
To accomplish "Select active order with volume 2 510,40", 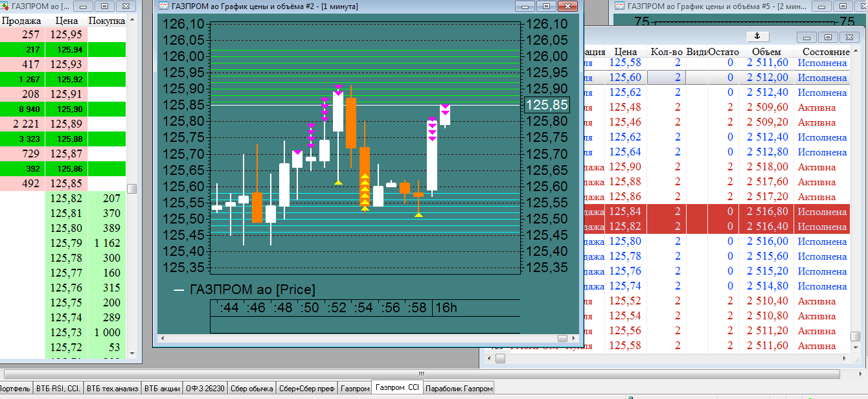I will coord(715,301).
